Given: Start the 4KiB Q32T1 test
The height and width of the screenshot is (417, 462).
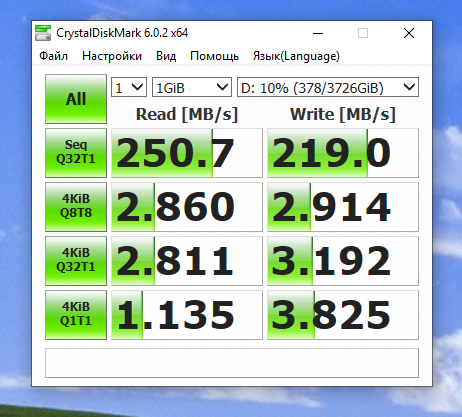Looking at the screenshot, I should [x=76, y=261].
